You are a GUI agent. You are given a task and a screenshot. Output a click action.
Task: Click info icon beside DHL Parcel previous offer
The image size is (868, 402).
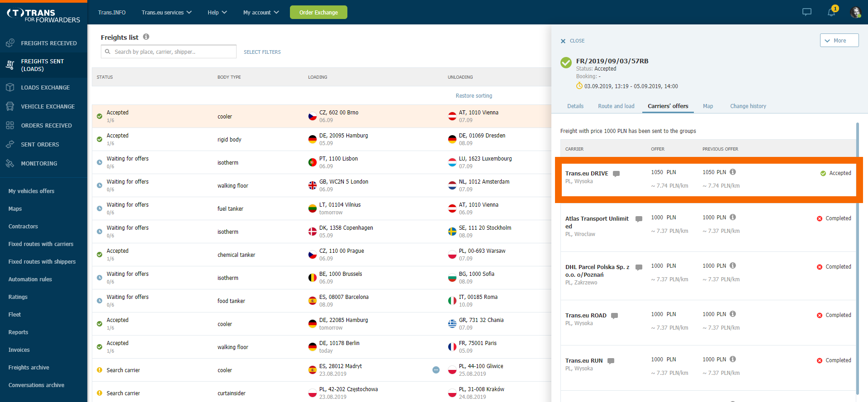[733, 265]
